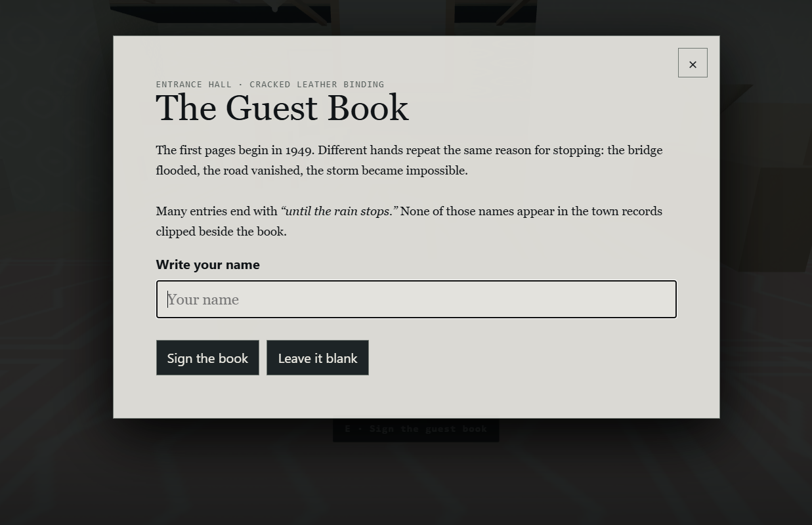Click the text 'clipped beside the book'

click(x=221, y=232)
